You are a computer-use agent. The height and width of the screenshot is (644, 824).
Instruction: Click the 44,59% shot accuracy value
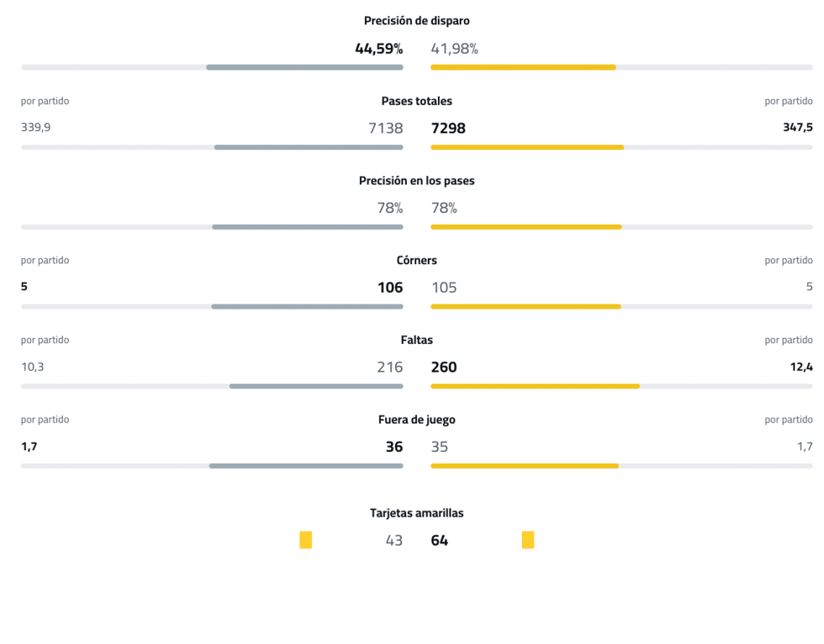coord(378,49)
